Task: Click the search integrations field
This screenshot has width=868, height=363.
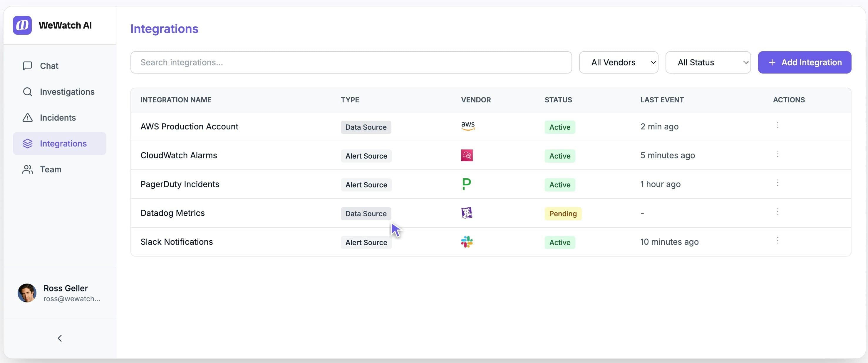Action: coord(351,62)
